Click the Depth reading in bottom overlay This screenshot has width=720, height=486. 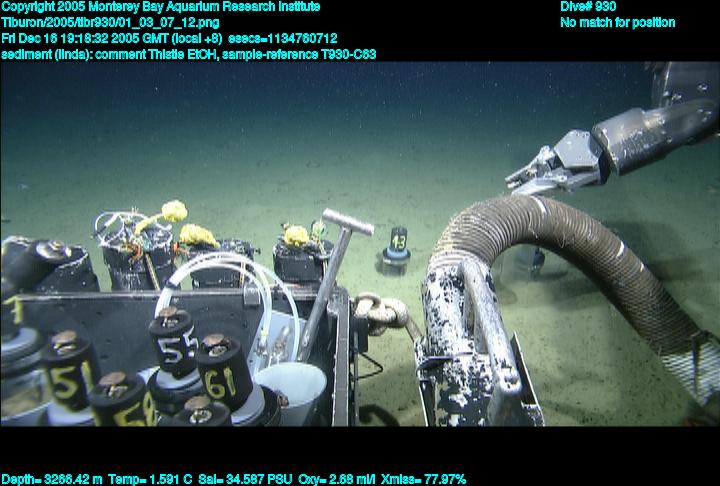tap(48, 479)
